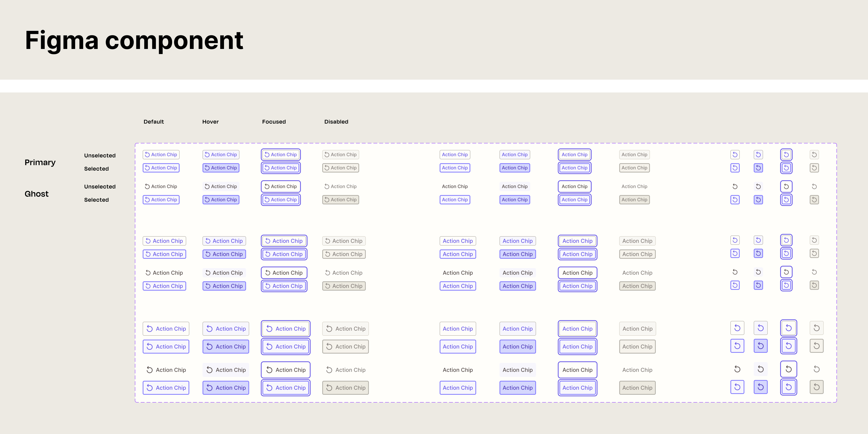Click large icon-only Primary Selected Focused chip

click(x=789, y=346)
